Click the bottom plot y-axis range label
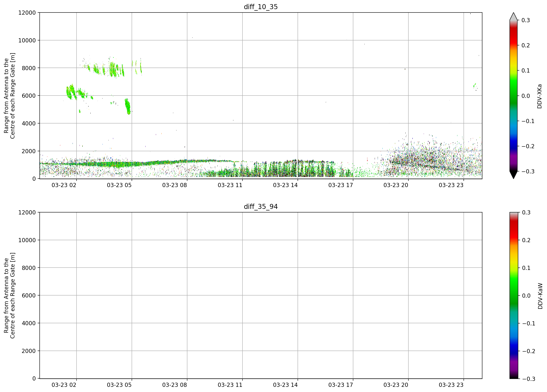 click(x=9, y=295)
